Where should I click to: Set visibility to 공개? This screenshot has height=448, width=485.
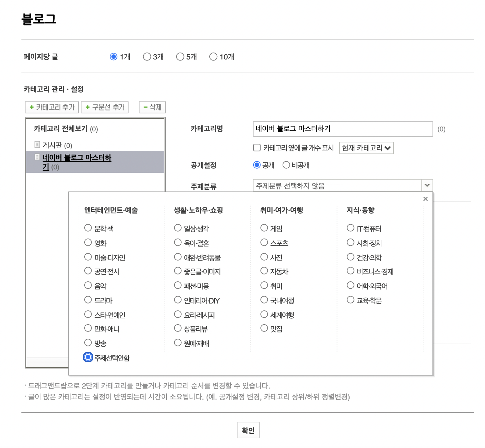point(257,165)
